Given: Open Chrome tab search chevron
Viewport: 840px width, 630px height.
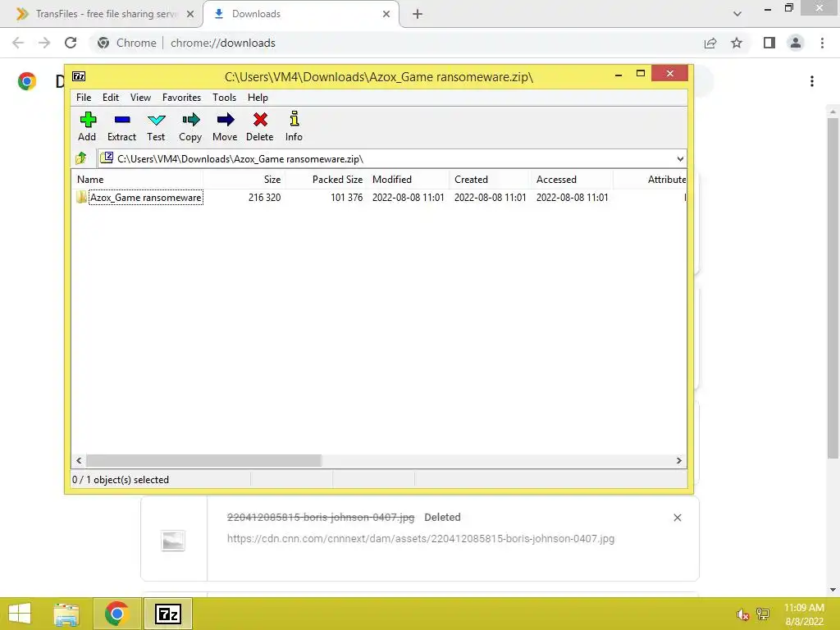Looking at the screenshot, I should coord(737,14).
